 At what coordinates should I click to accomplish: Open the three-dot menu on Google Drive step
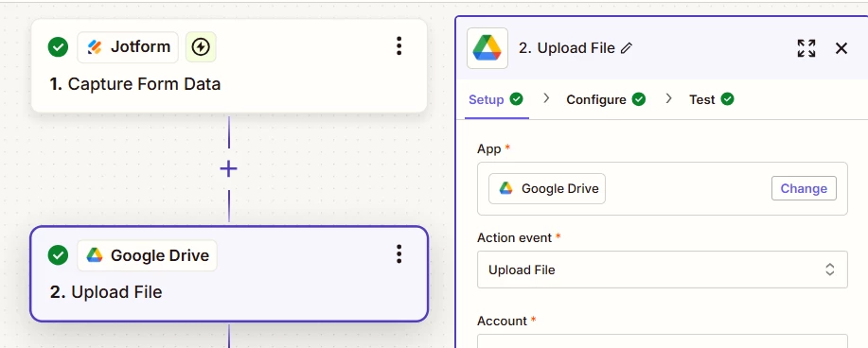(x=399, y=254)
